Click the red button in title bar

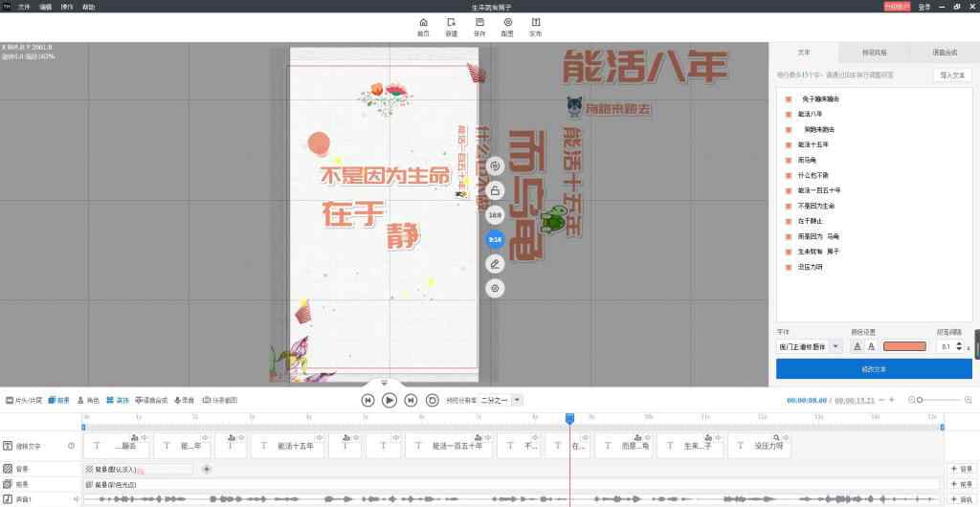(897, 7)
